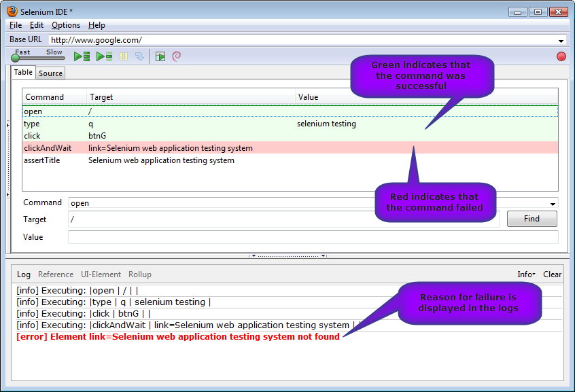
Task: Play the current test case
Action: tap(104, 56)
